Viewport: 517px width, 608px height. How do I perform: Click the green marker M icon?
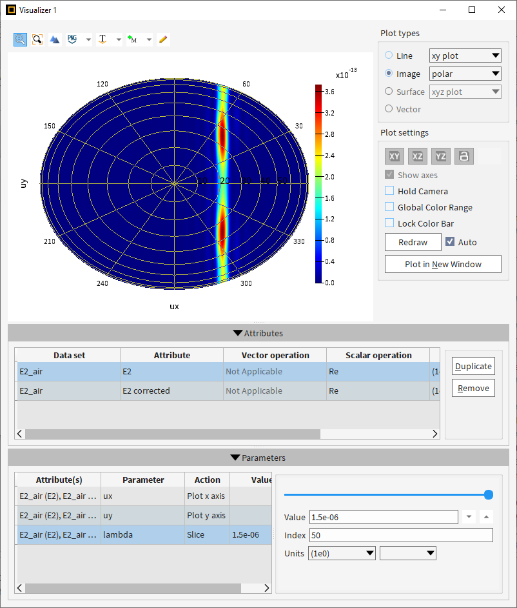coord(133,40)
